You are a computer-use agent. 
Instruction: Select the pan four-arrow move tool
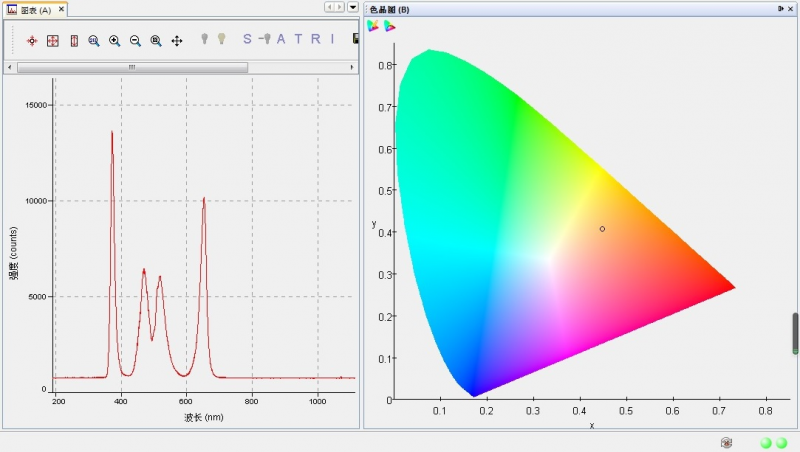[177, 41]
